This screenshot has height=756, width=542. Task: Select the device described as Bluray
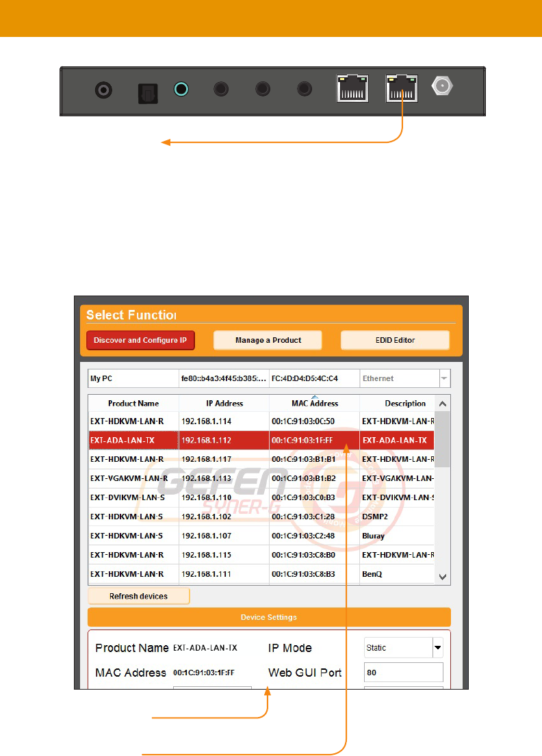tap(261, 536)
